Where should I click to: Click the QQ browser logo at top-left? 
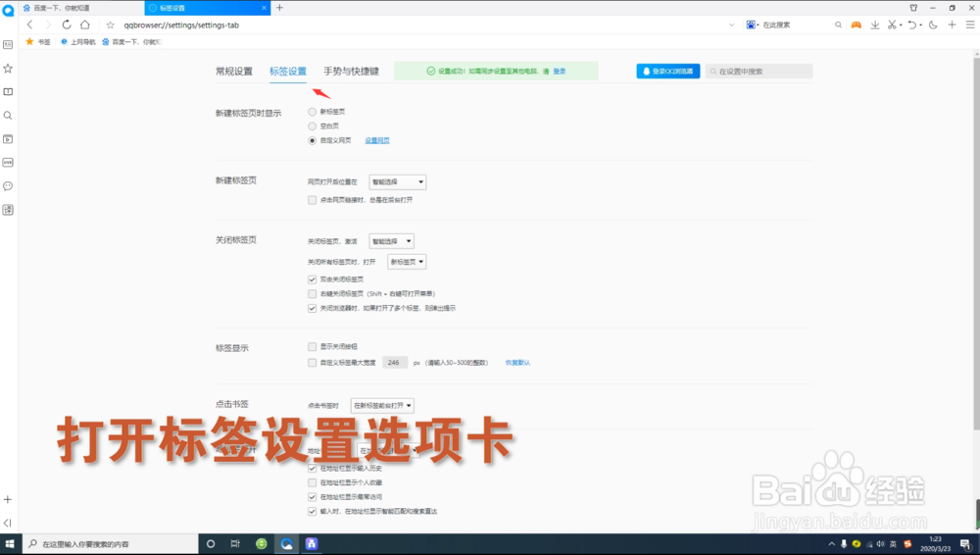[x=8, y=11]
